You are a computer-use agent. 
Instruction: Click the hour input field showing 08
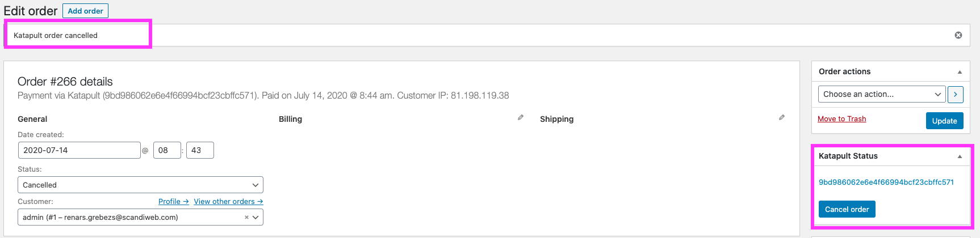pos(167,151)
